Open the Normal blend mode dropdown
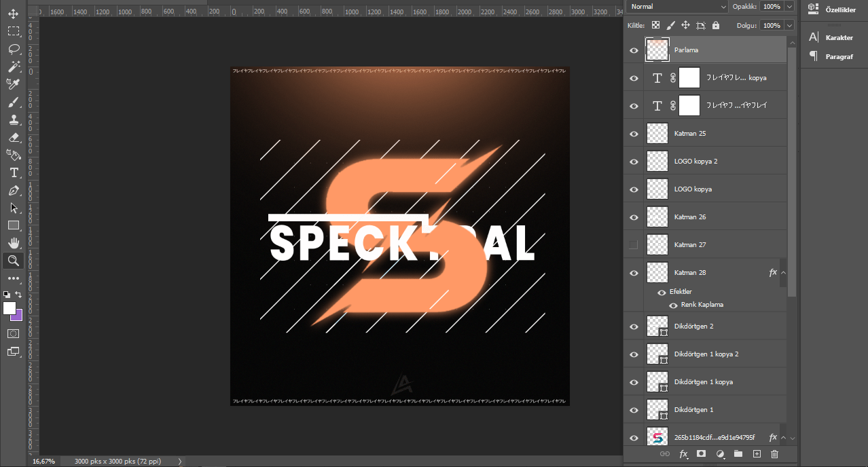Screen dimensions: 868x467 coord(677,6)
